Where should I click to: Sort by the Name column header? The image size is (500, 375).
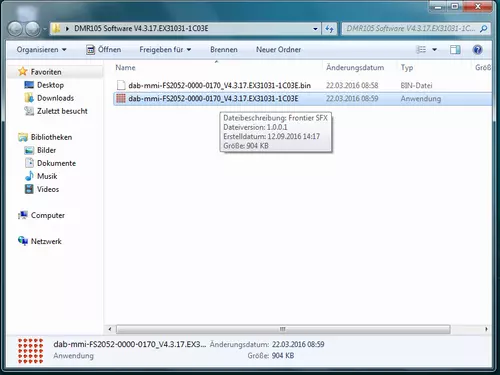(x=125, y=68)
